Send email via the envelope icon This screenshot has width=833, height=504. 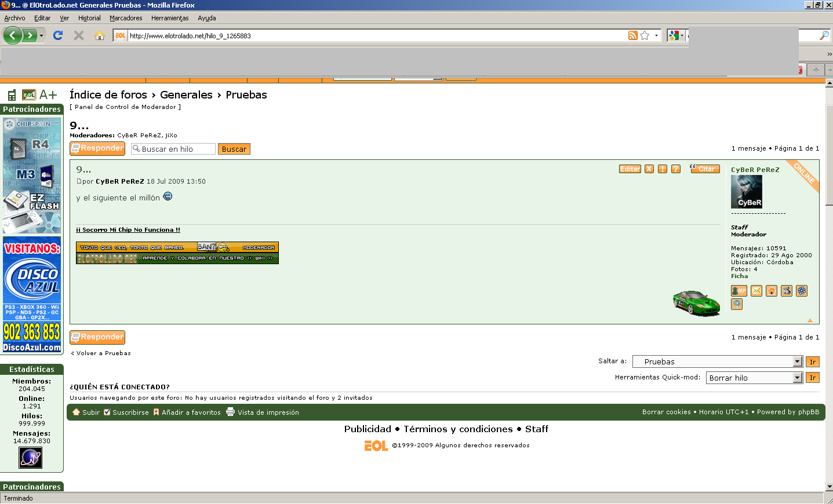756,291
